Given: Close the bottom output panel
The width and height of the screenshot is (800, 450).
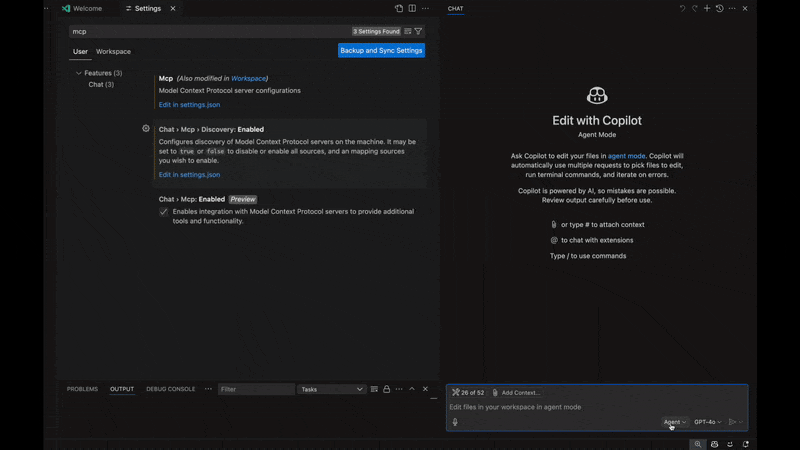Looking at the screenshot, I should click(425, 389).
